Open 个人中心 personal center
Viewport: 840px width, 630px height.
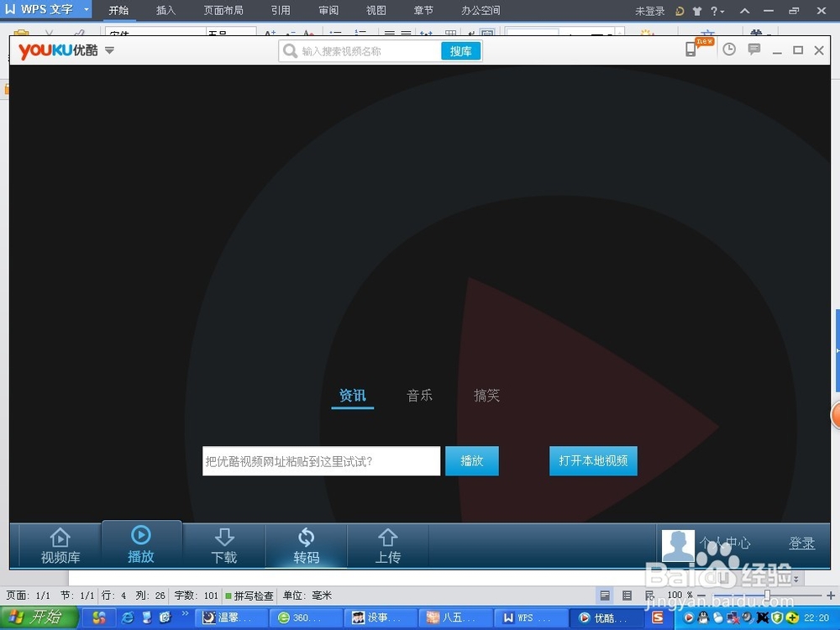coord(724,543)
